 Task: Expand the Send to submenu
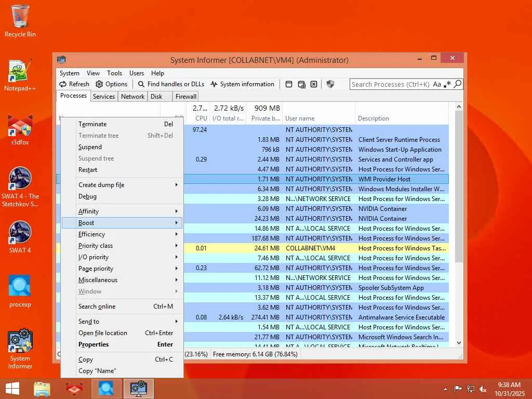point(122,321)
